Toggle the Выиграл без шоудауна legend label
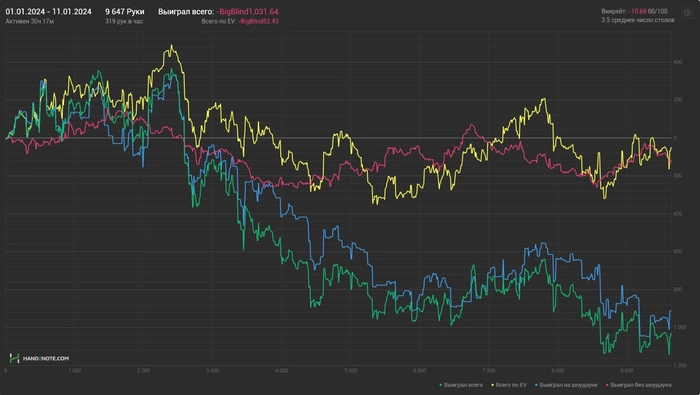700x395 pixels. pos(641,385)
